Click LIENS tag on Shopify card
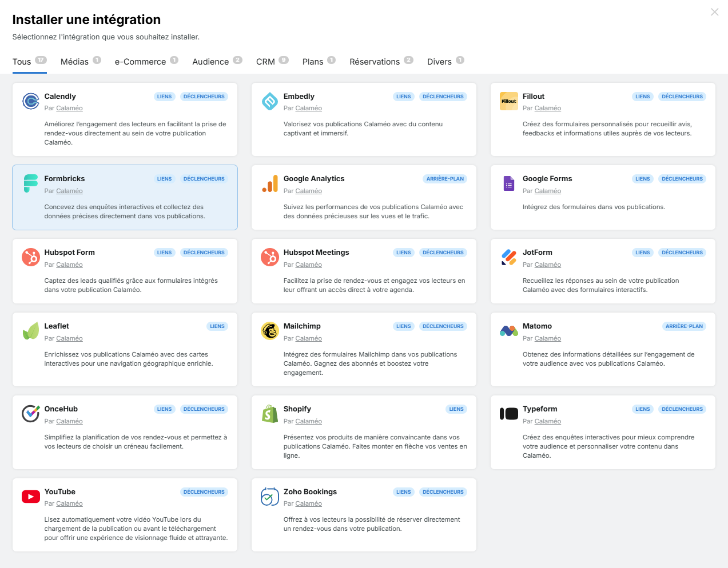Screen dimensions: 728x568 coord(456,409)
